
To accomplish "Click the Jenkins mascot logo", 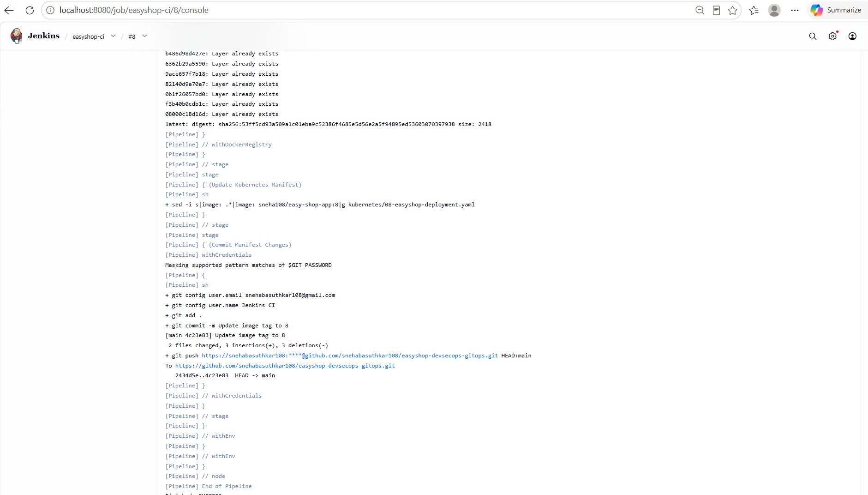I will [17, 36].
